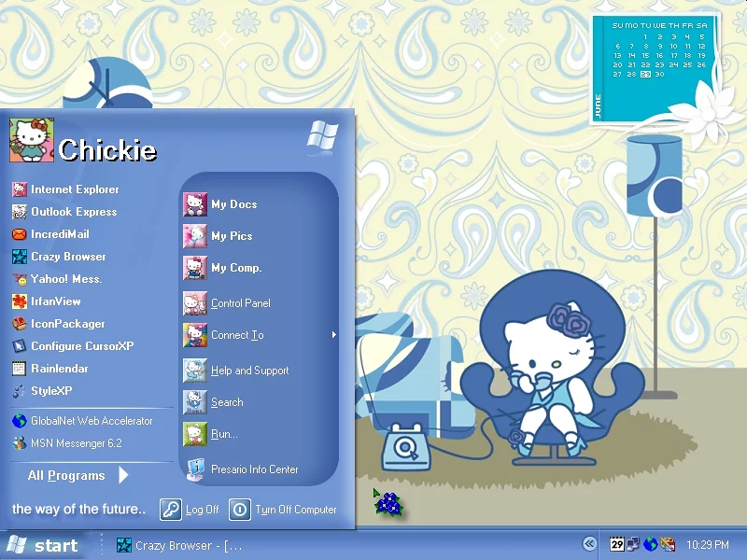The width and height of the screenshot is (747, 560).
Task: Click the Rainlendar tray icon showing 29
Action: tap(617, 544)
